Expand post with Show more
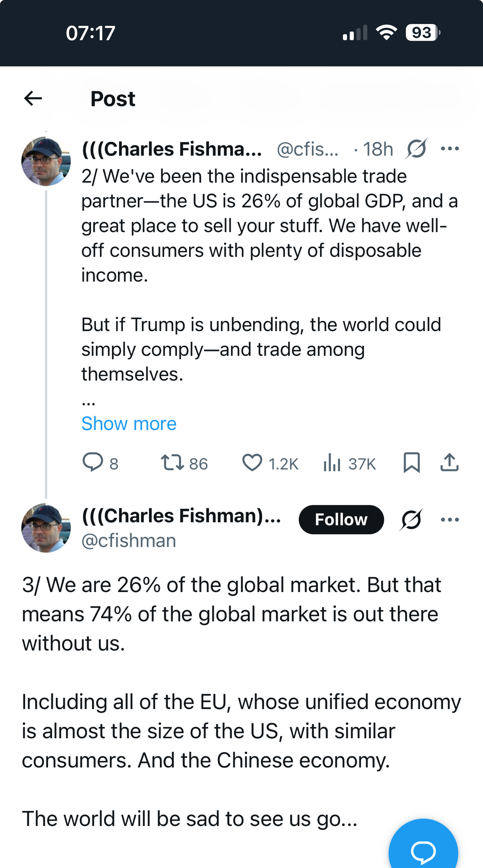 pos(129,424)
